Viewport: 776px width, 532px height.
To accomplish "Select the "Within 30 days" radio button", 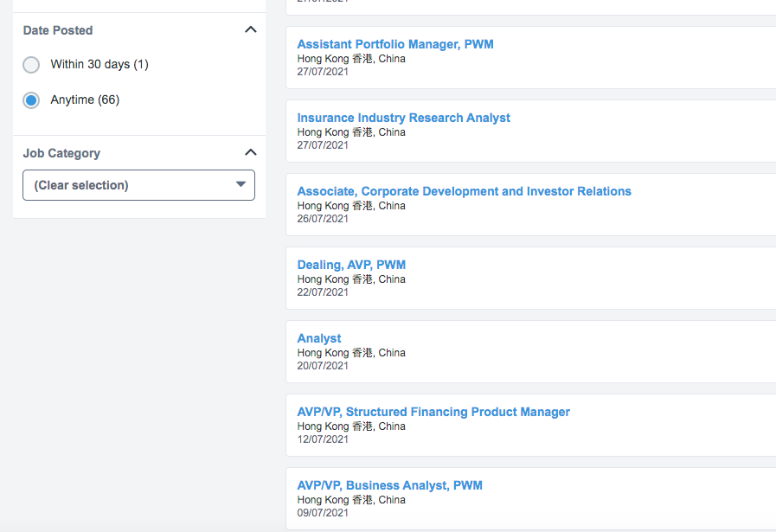I will pyautogui.click(x=31, y=65).
